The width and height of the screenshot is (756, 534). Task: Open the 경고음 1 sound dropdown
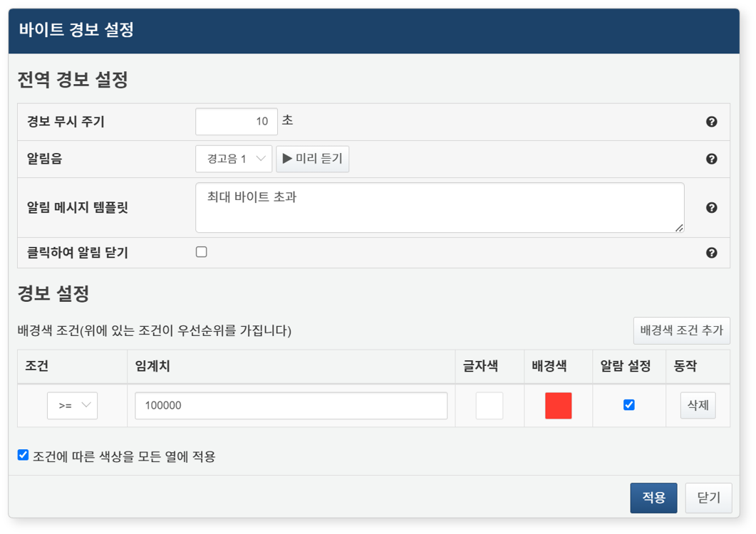234,159
